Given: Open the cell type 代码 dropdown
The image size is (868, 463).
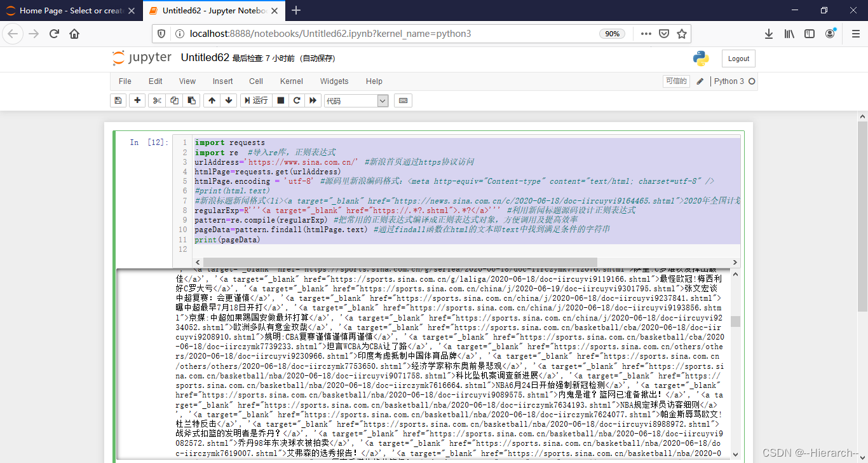Looking at the screenshot, I should pos(356,100).
